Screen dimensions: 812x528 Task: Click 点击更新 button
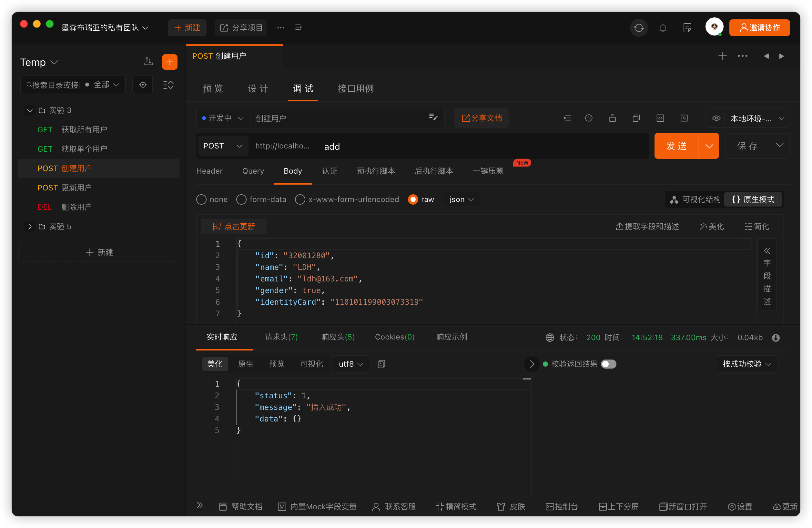point(234,227)
